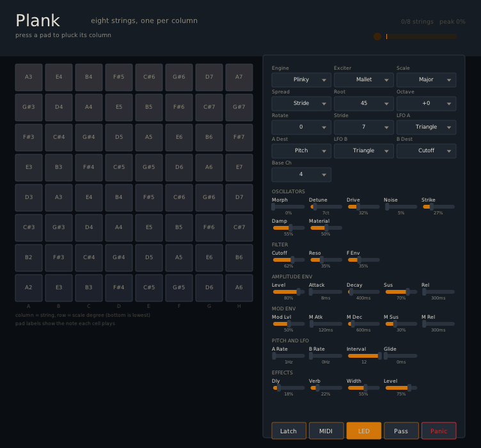Toggle the Pass button
The image size is (481, 448).
pyautogui.click(x=401, y=431)
